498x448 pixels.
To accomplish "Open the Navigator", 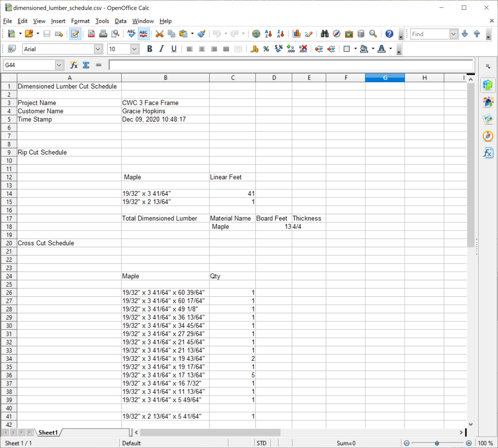I will click(x=336, y=34).
